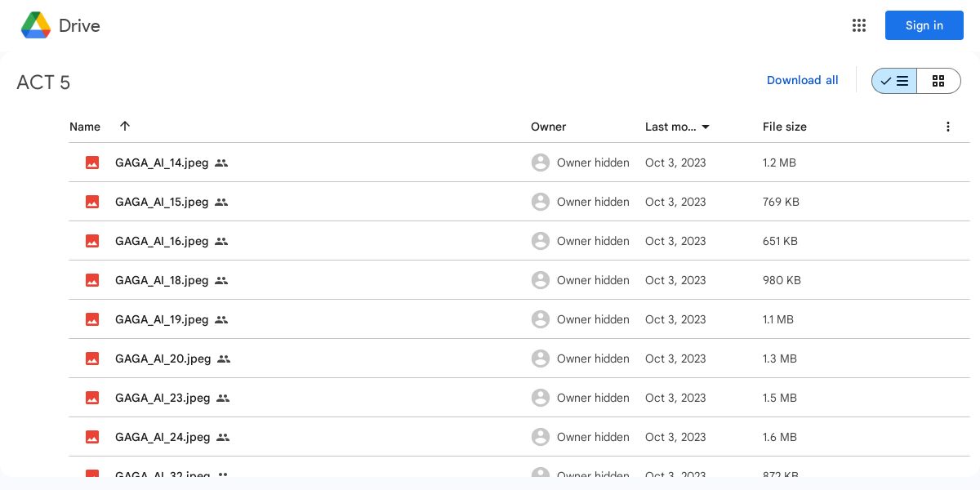This screenshot has height=490, width=980.
Task: Click the shared people icon beside GAGA_AI_20.jpeg
Action: 224,359
